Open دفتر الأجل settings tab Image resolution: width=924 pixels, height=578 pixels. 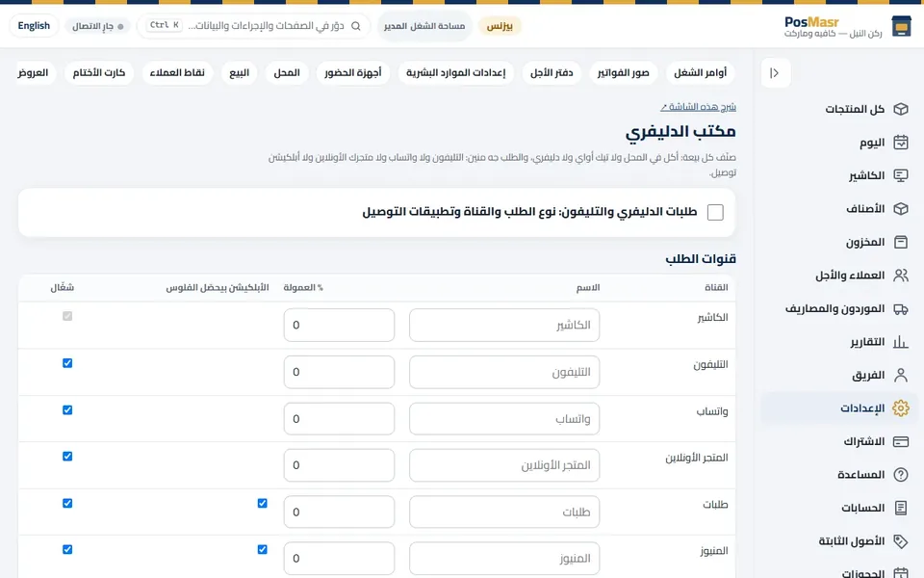(x=552, y=73)
